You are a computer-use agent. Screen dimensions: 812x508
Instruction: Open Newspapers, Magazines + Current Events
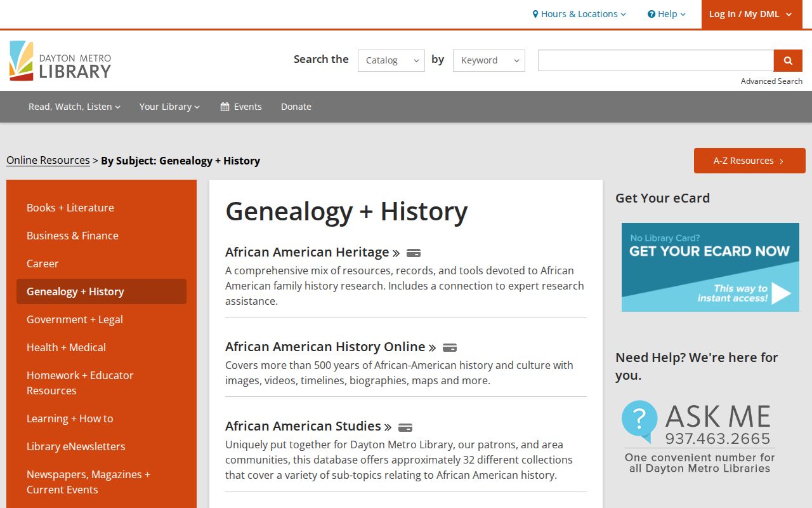point(101,482)
